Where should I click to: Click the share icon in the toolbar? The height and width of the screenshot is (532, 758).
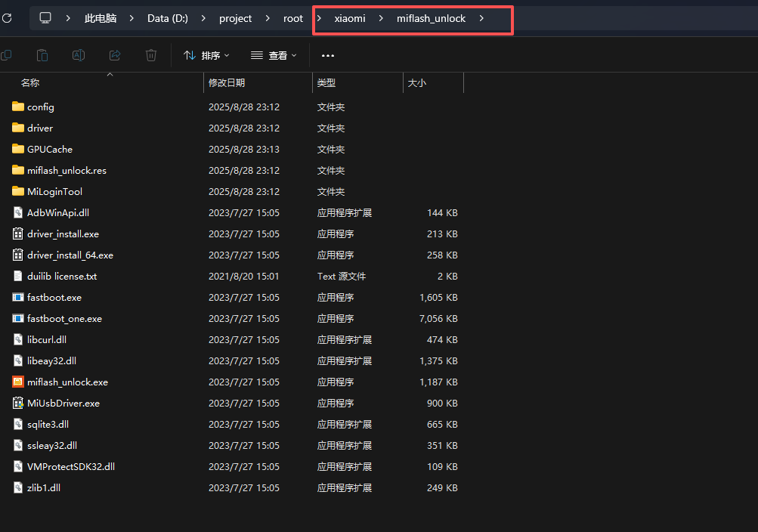pos(115,56)
